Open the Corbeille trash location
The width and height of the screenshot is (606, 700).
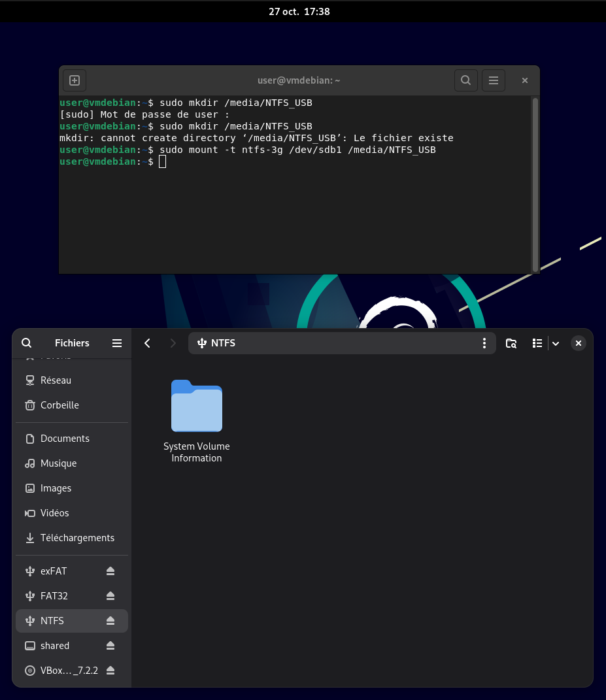[x=59, y=405]
